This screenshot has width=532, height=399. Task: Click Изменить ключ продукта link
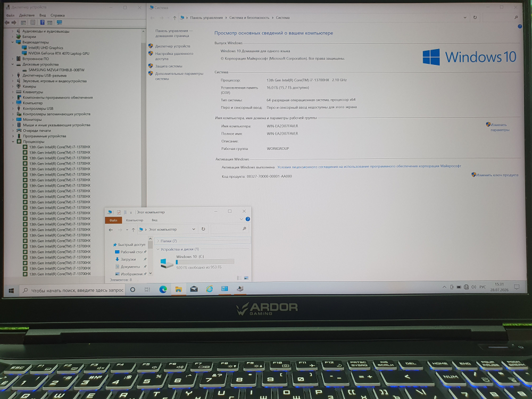pos(497,175)
